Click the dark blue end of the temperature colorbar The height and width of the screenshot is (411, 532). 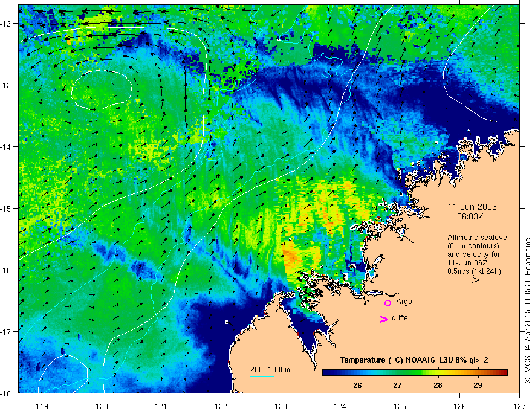(328, 373)
